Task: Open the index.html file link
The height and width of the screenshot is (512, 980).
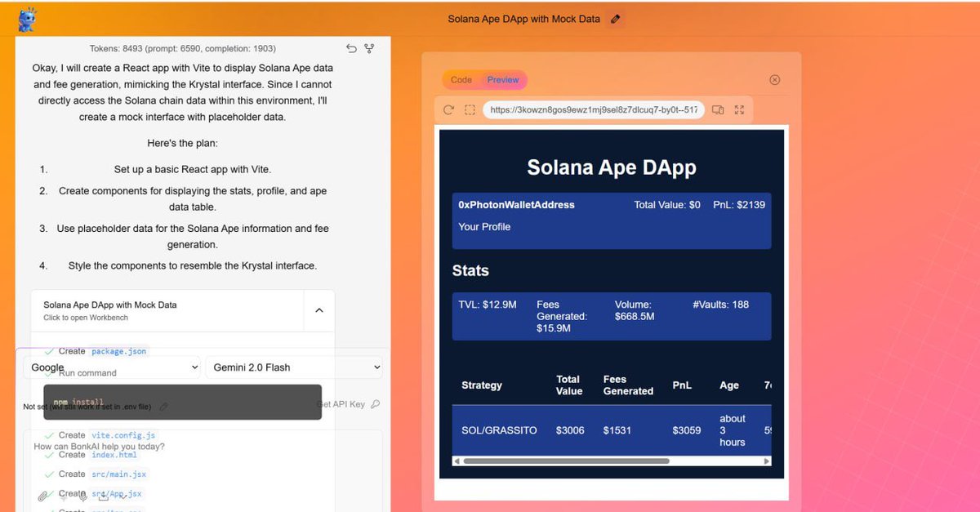Action: (x=114, y=455)
